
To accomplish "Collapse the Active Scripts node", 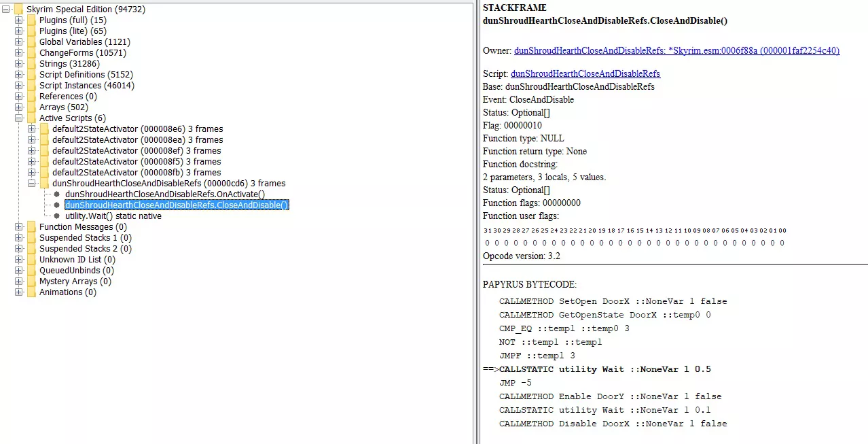I will [x=18, y=118].
